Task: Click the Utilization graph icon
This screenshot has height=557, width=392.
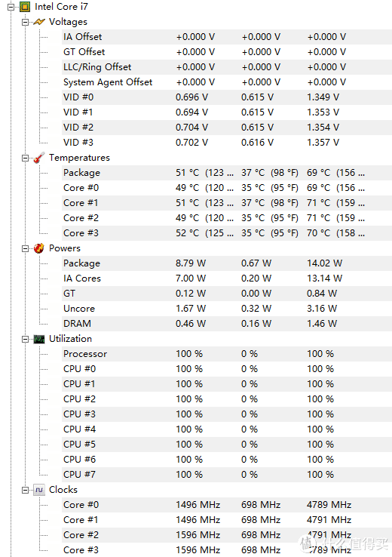Action: tap(39, 339)
